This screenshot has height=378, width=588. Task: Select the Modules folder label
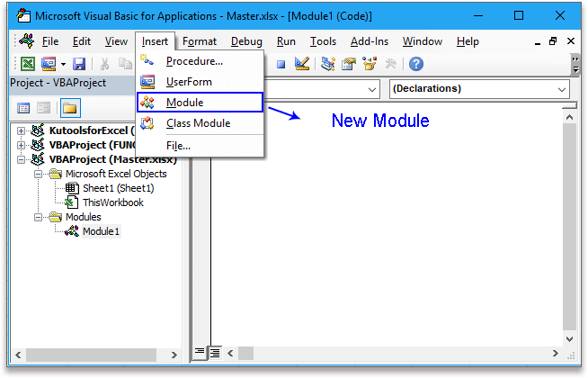tap(84, 217)
